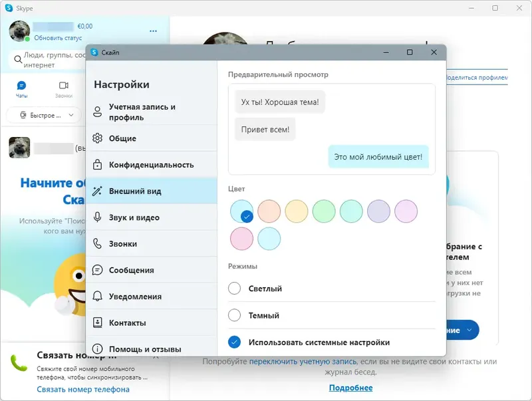This screenshot has height=401, width=532.
Task: Click the green phone icon in link-number banner
Action: pyautogui.click(x=19, y=363)
